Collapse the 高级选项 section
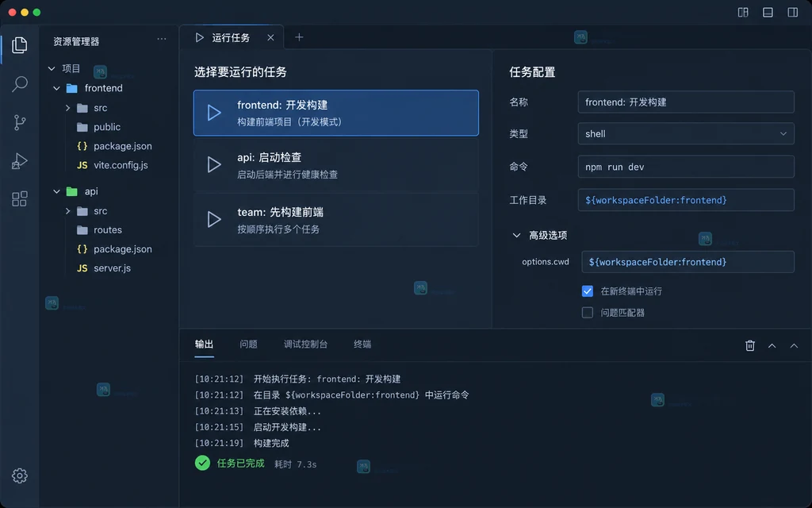Image resolution: width=812 pixels, height=508 pixels. pyautogui.click(x=516, y=235)
